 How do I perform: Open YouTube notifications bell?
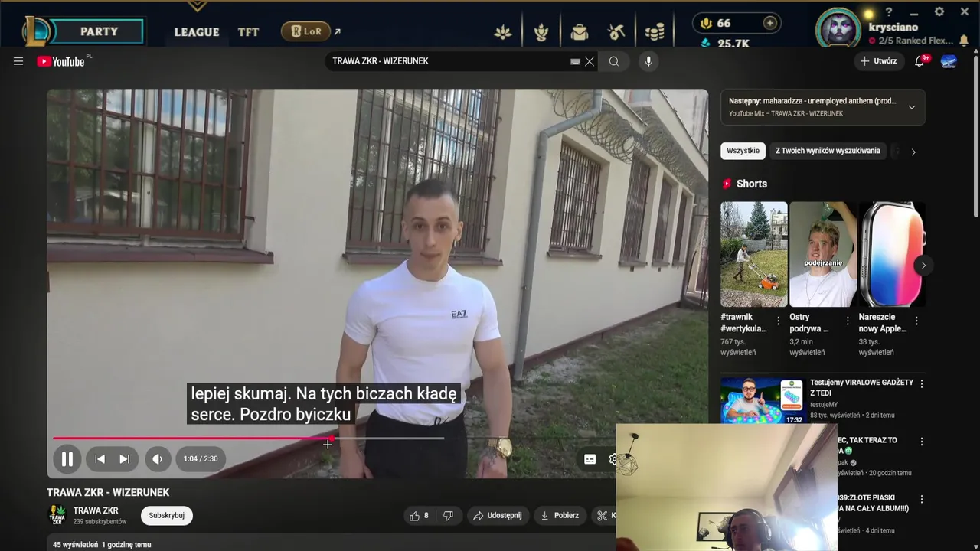920,61
